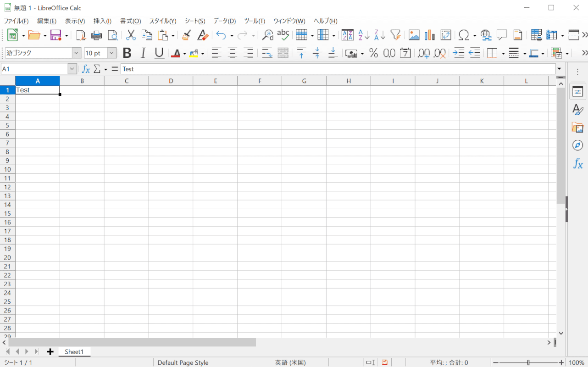Image resolution: width=588 pixels, height=367 pixels.
Task: Open sidebar Navigator compass icon
Action: tap(577, 145)
